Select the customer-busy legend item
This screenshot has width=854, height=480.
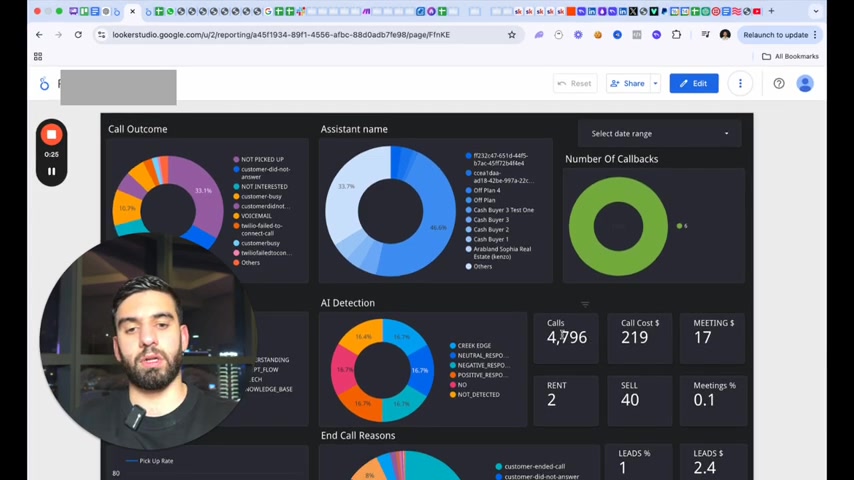tap(258, 196)
